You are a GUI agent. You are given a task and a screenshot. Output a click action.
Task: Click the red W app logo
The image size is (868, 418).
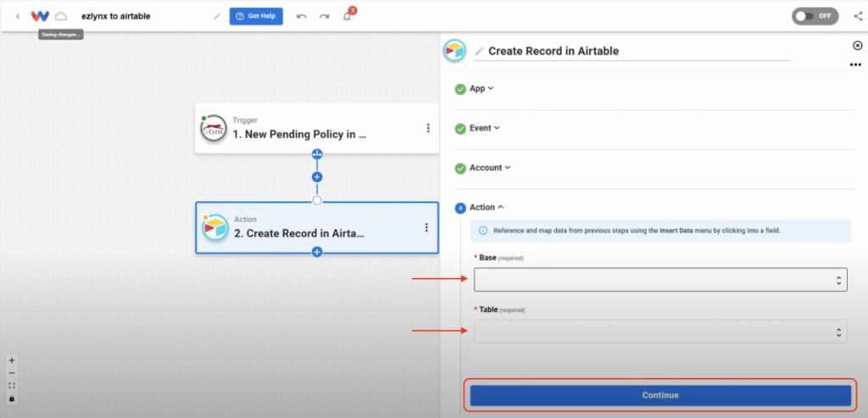[x=40, y=16]
